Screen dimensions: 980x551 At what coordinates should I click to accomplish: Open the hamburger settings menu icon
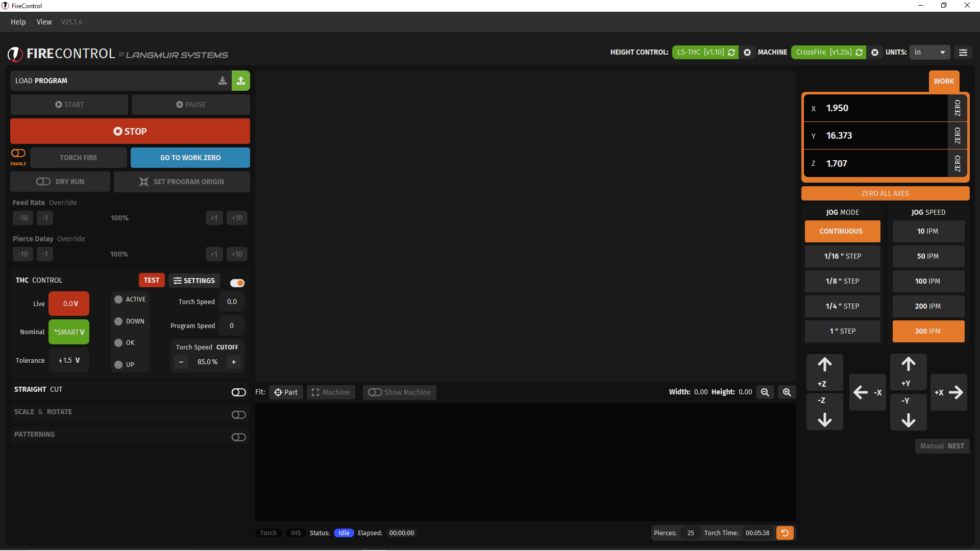(963, 53)
